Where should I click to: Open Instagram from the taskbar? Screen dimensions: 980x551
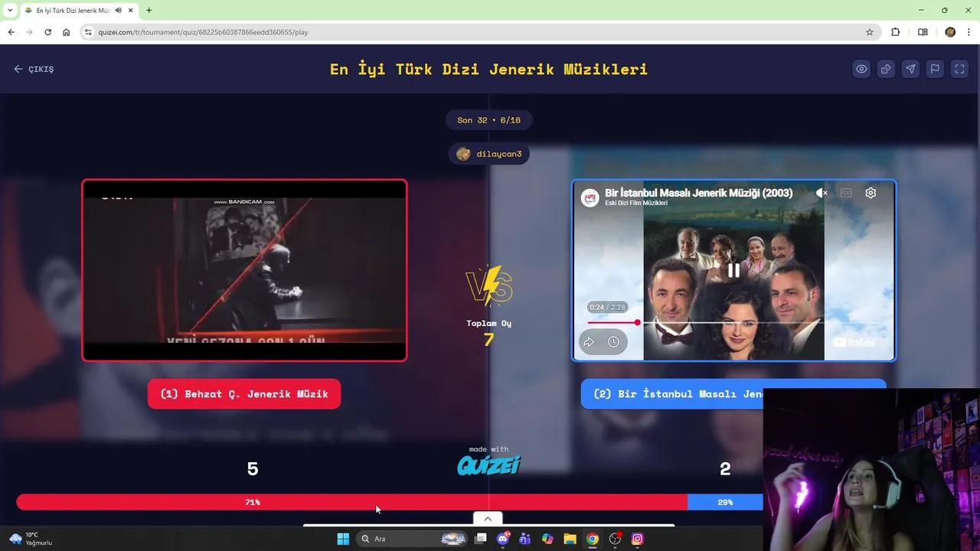(637, 539)
